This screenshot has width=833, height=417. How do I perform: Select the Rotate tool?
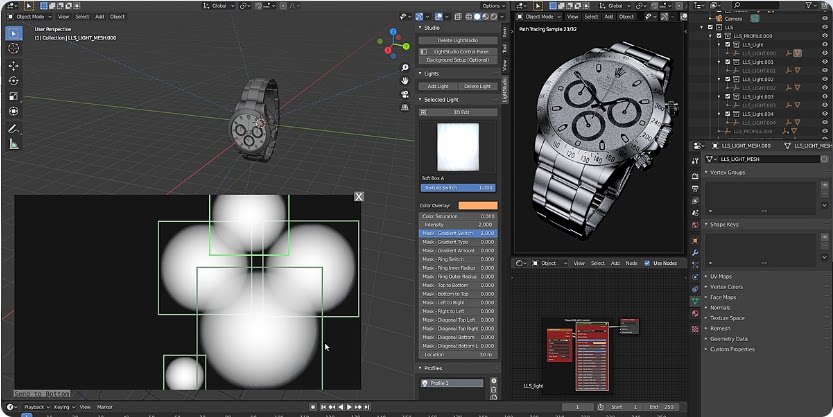[14, 81]
